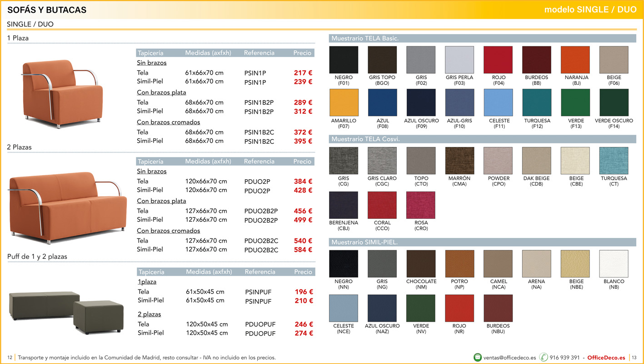Click the PSINPUF reference in Tela row
Image resolution: width=644 pixels, height=364 pixels.
(x=258, y=292)
